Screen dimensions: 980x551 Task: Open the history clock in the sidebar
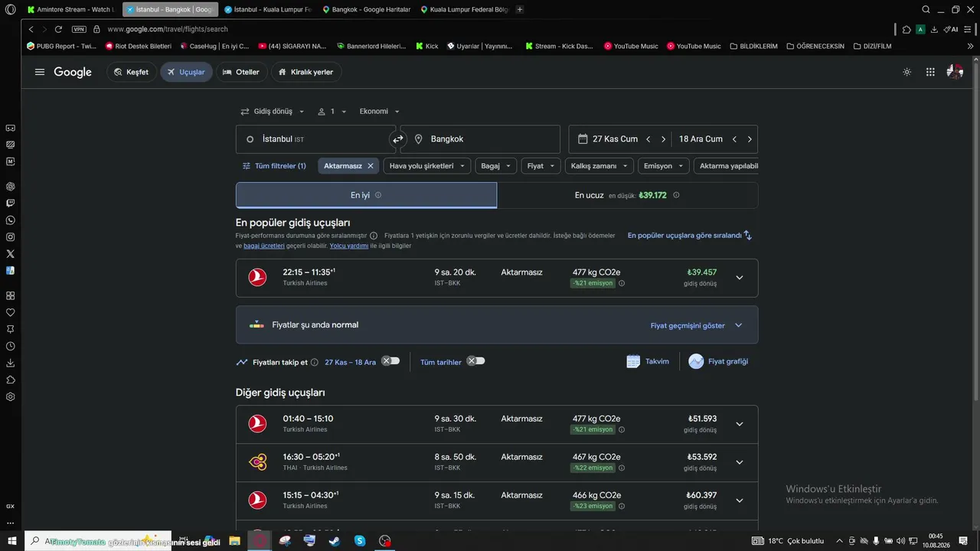pyautogui.click(x=11, y=346)
